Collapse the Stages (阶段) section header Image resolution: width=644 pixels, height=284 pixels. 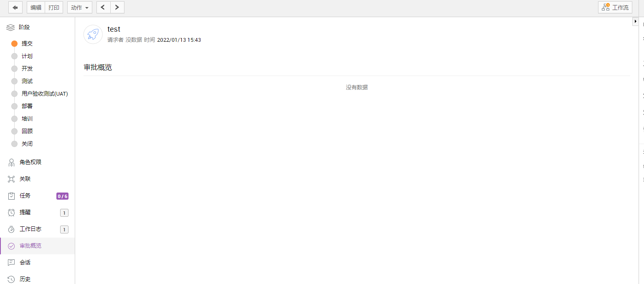(x=24, y=28)
